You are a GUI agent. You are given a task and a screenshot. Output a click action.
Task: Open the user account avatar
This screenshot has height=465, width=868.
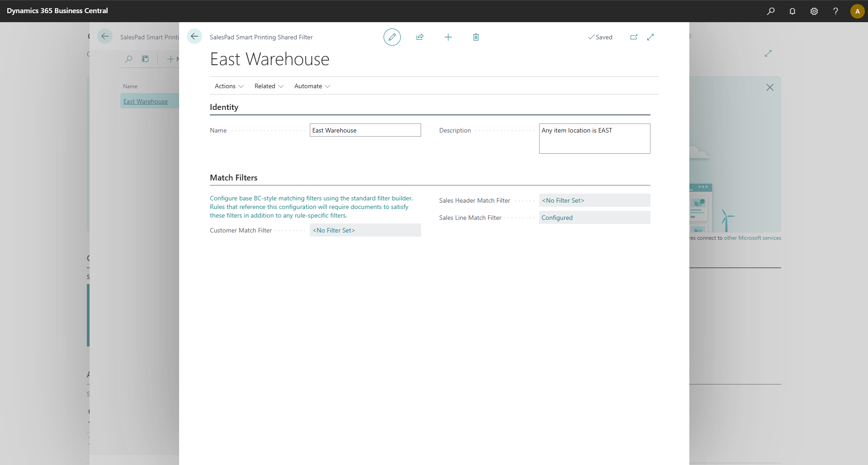click(857, 11)
